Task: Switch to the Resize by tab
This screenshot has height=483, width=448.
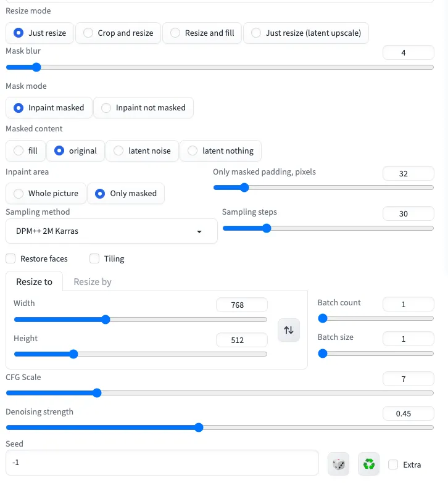Action: point(93,282)
